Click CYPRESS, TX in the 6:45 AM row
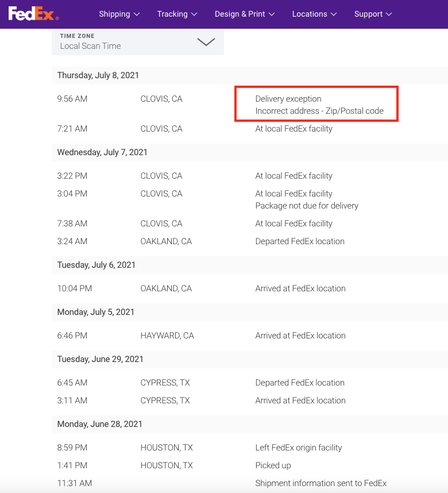Screen dimensions: 448x493 click(x=165, y=383)
